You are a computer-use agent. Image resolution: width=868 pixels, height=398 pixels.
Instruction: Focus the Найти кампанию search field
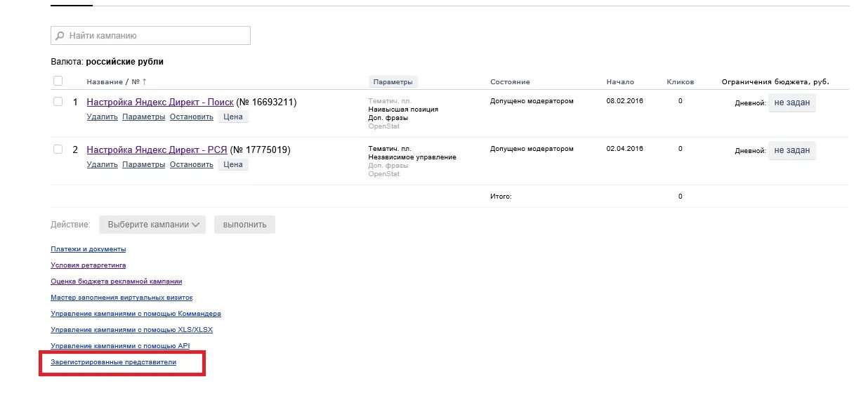[x=151, y=35]
